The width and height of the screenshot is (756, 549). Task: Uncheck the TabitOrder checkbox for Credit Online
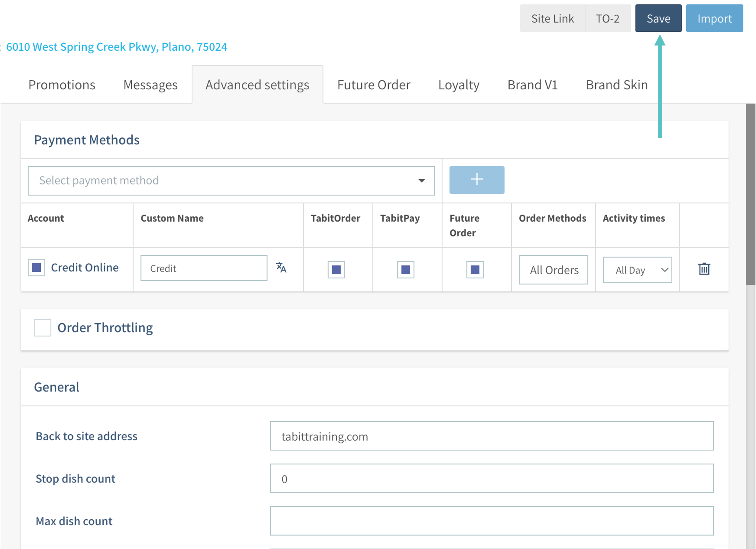pos(336,270)
